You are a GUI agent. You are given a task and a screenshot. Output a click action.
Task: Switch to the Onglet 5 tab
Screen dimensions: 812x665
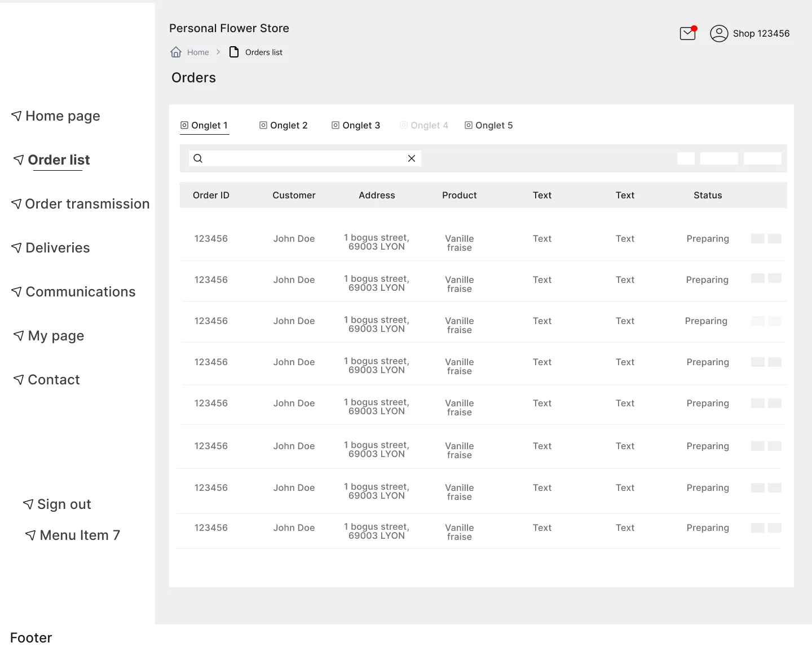pos(489,125)
